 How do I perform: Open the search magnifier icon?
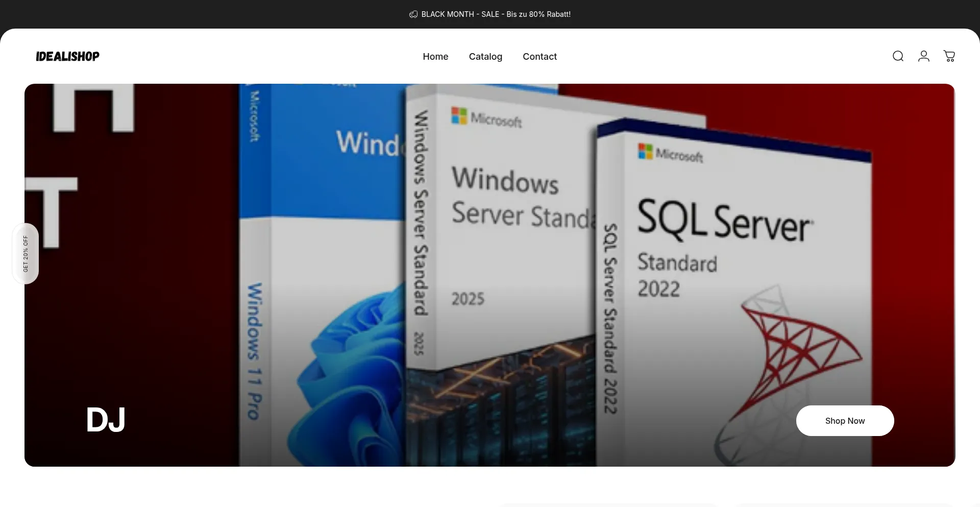click(898, 56)
